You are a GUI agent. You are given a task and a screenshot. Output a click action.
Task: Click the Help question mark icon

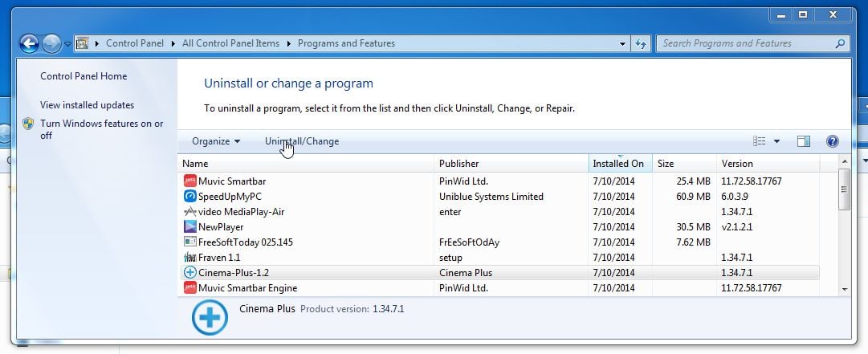coord(832,141)
